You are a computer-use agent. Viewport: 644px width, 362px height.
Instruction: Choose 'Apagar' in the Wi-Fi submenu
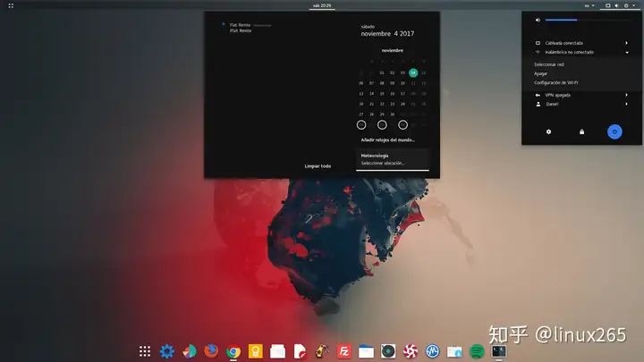click(x=540, y=73)
